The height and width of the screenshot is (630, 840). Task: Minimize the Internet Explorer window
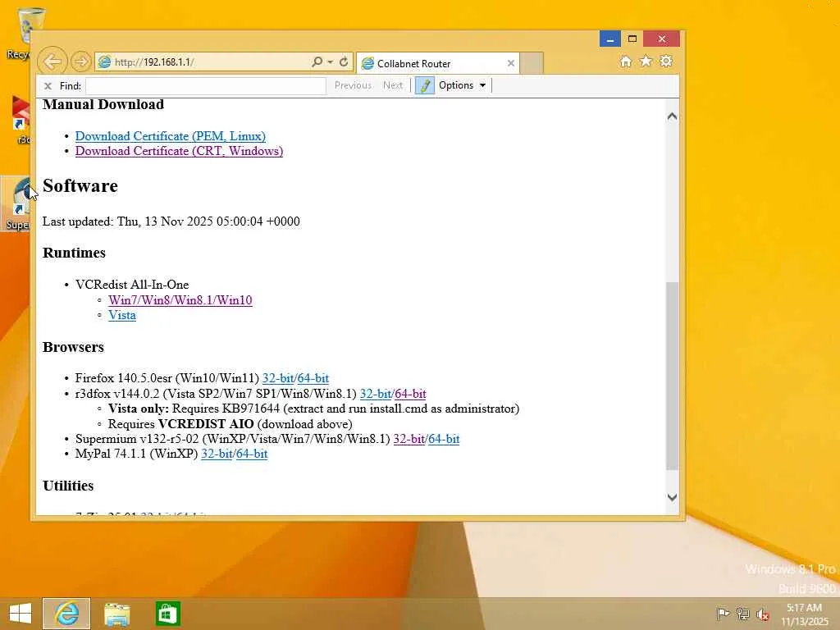pyautogui.click(x=609, y=39)
